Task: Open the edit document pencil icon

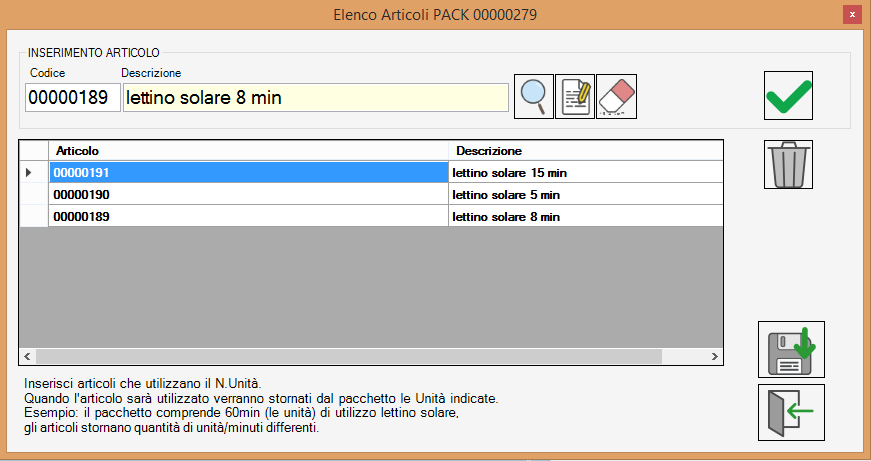Action: pos(575,96)
